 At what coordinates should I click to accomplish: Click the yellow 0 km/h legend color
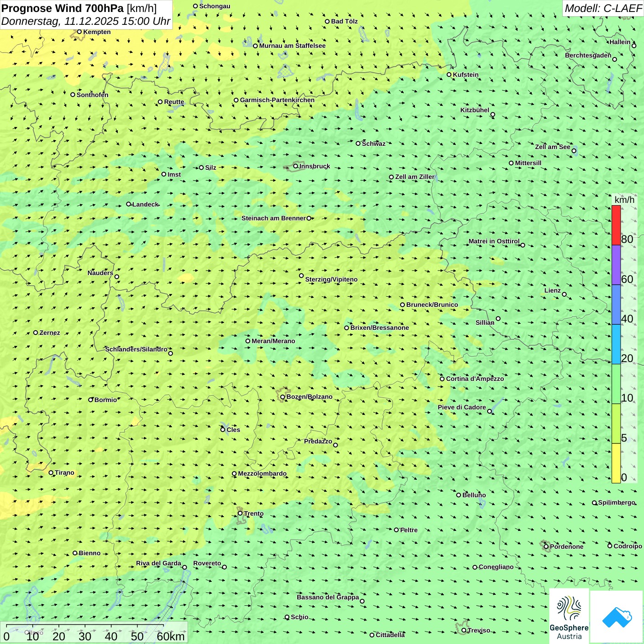[616, 463]
